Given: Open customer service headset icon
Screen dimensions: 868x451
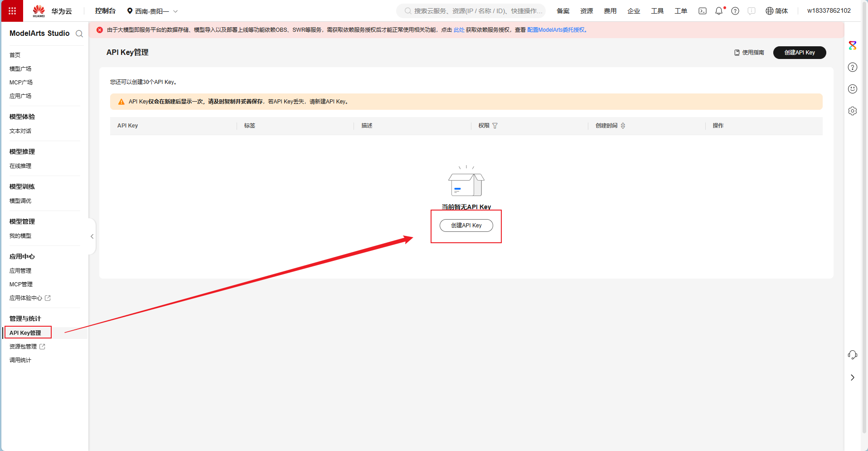Looking at the screenshot, I should click(853, 355).
